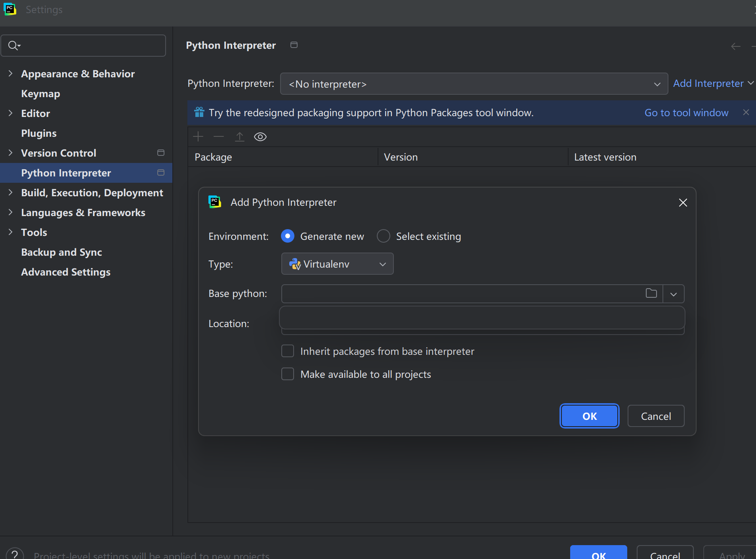Click the back arrow in settings header
This screenshot has height=559, width=756.
coord(736,46)
